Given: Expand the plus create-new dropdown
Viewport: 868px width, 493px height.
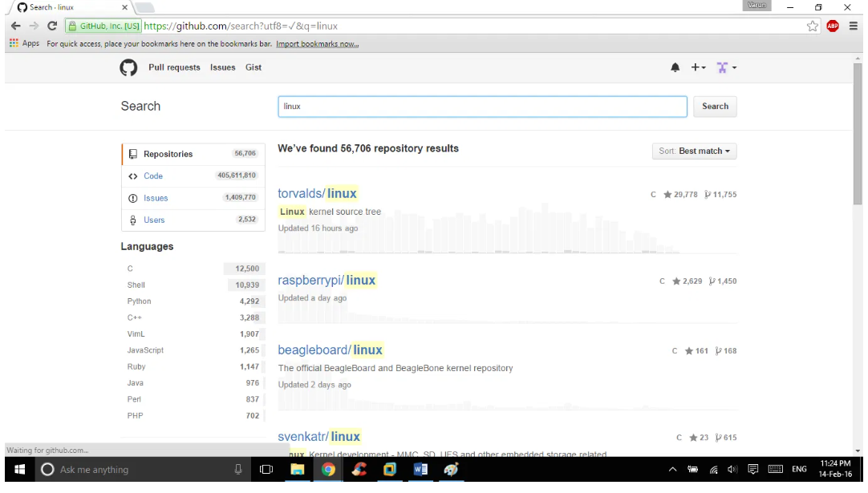Looking at the screenshot, I should coord(698,68).
